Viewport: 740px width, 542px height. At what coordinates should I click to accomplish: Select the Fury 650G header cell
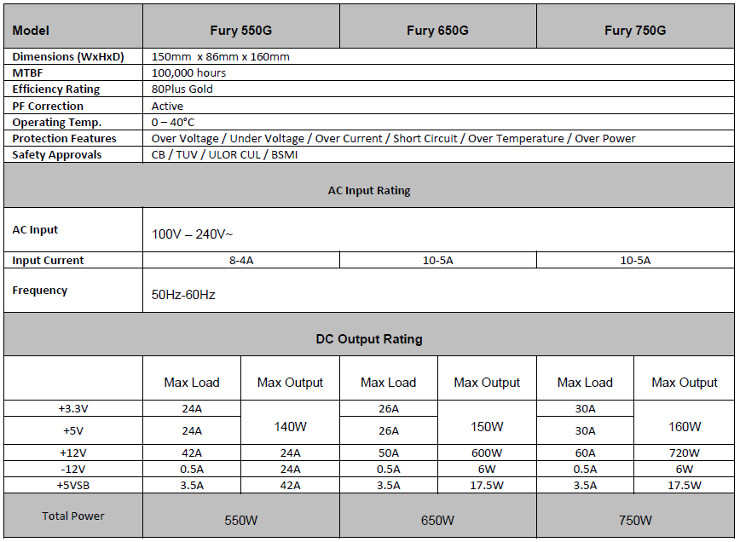click(437, 26)
